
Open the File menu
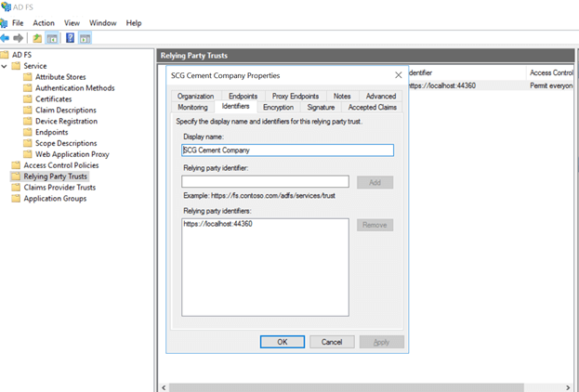[x=18, y=23]
